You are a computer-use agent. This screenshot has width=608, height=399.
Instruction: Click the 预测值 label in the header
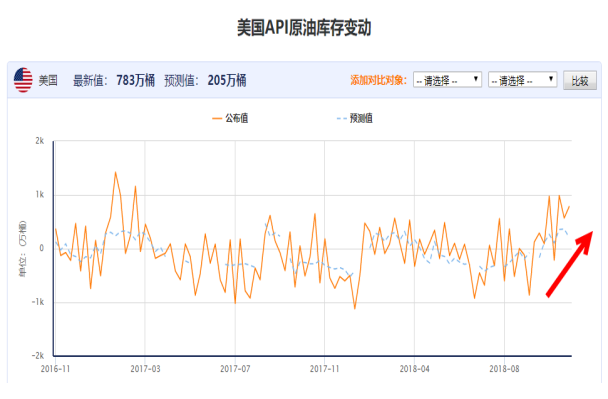coord(181,81)
